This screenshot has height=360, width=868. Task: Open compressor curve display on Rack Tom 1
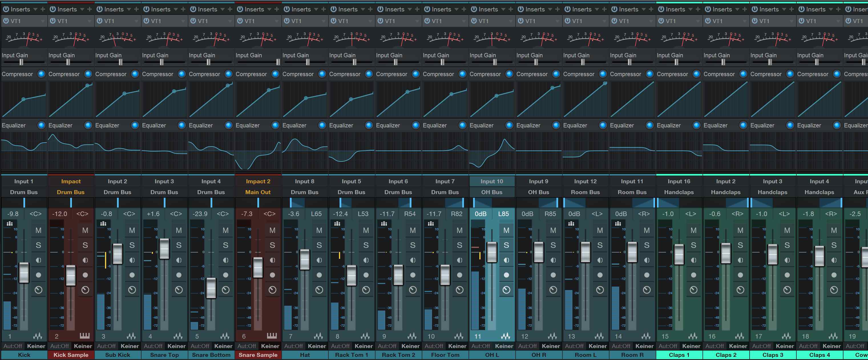pos(351,99)
